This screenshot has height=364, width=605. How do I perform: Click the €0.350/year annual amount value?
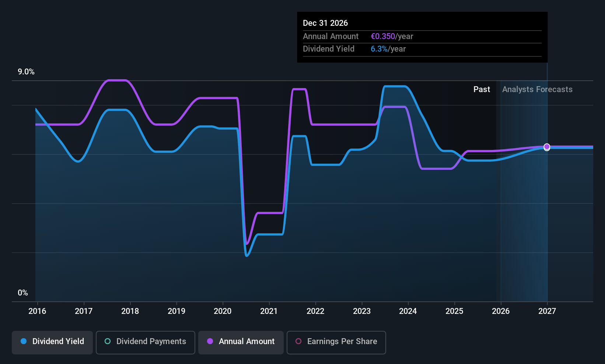click(x=392, y=36)
